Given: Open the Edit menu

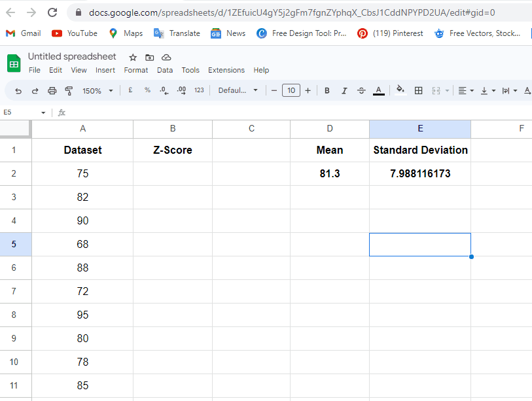Looking at the screenshot, I should pyautogui.click(x=56, y=70).
